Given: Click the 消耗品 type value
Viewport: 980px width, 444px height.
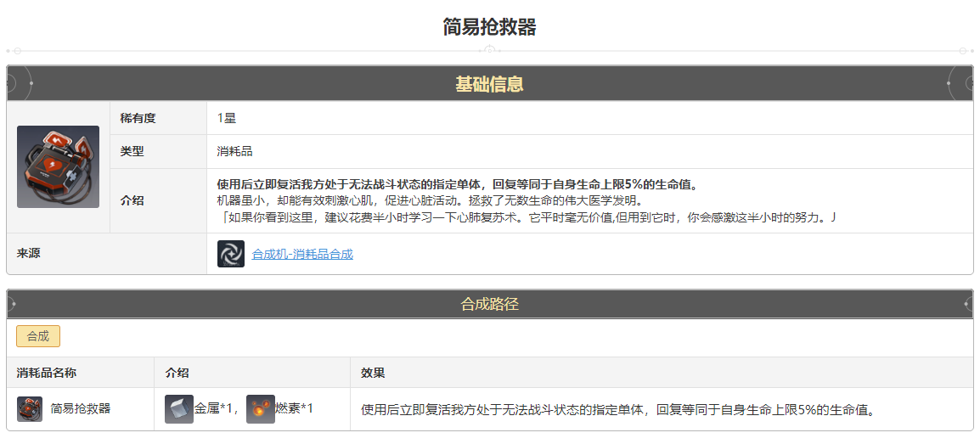Looking at the screenshot, I should [x=235, y=152].
